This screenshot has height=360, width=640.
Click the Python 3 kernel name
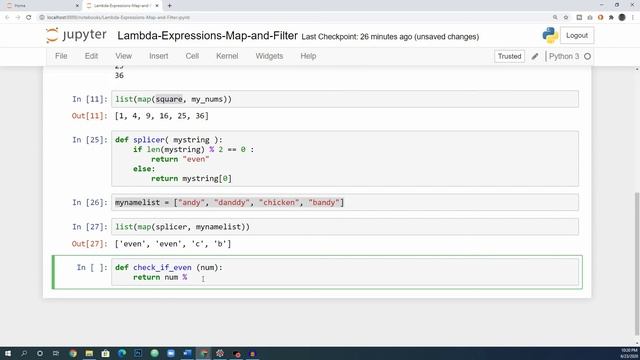tap(564, 56)
